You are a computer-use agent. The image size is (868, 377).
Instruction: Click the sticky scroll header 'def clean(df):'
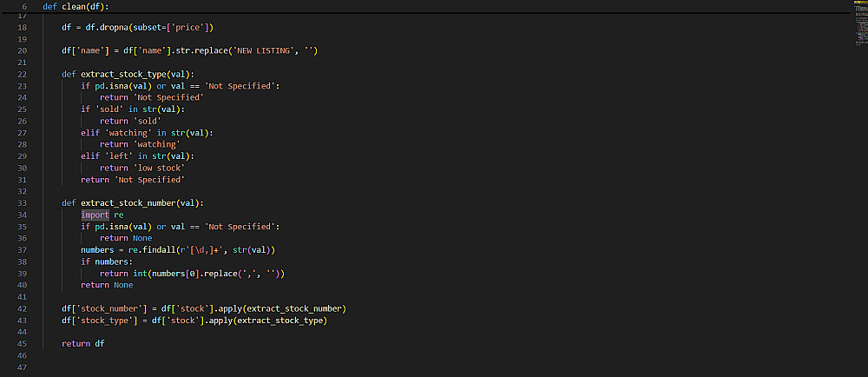(77, 6)
